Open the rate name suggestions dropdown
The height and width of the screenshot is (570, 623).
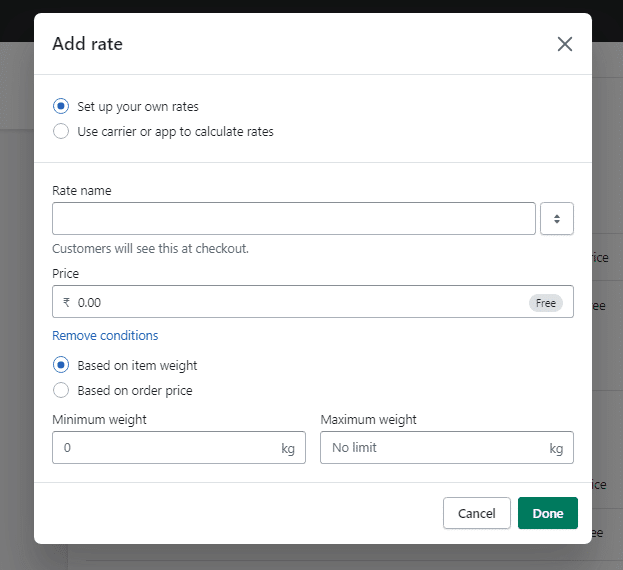click(x=556, y=218)
